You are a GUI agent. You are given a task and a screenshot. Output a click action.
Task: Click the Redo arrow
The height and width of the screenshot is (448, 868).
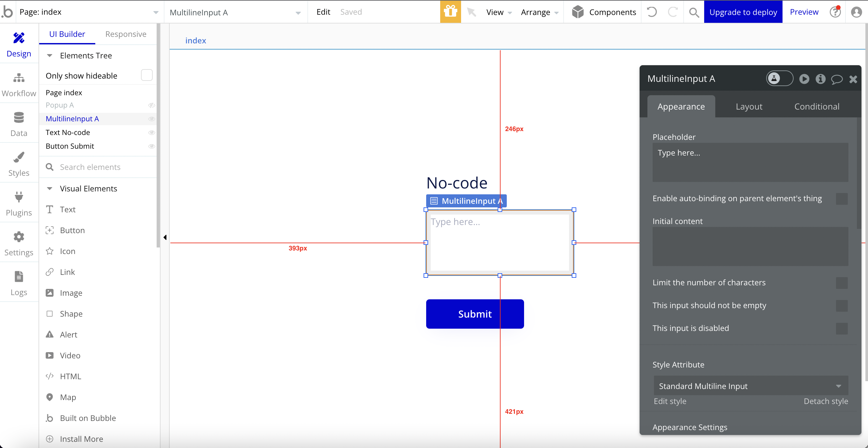coord(673,12)
